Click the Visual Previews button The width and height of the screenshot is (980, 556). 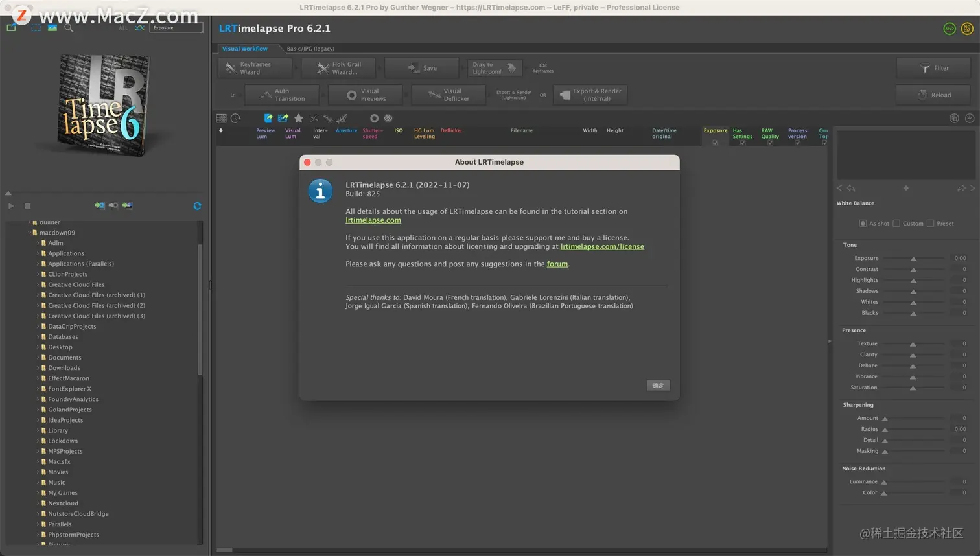click(366, 95)
